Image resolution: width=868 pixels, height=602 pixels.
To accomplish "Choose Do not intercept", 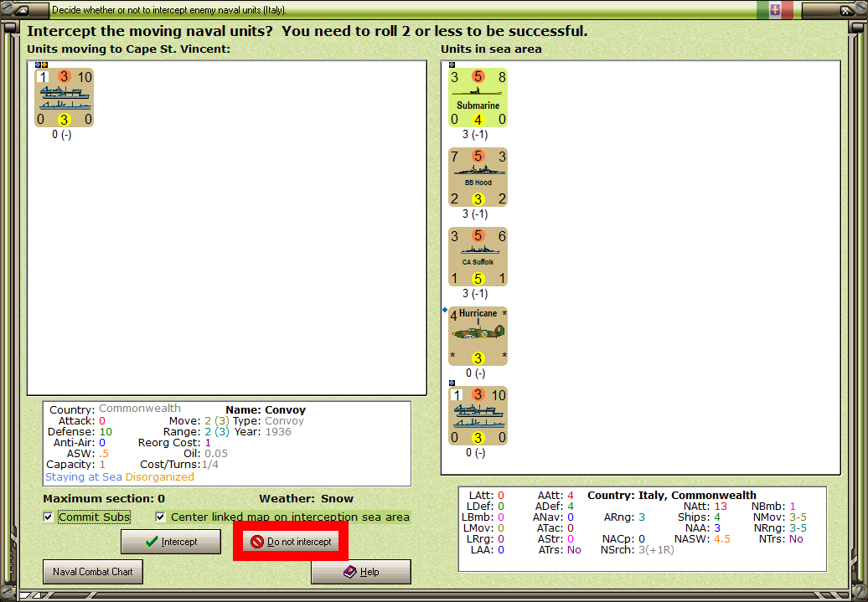I will tap(290, 542).
